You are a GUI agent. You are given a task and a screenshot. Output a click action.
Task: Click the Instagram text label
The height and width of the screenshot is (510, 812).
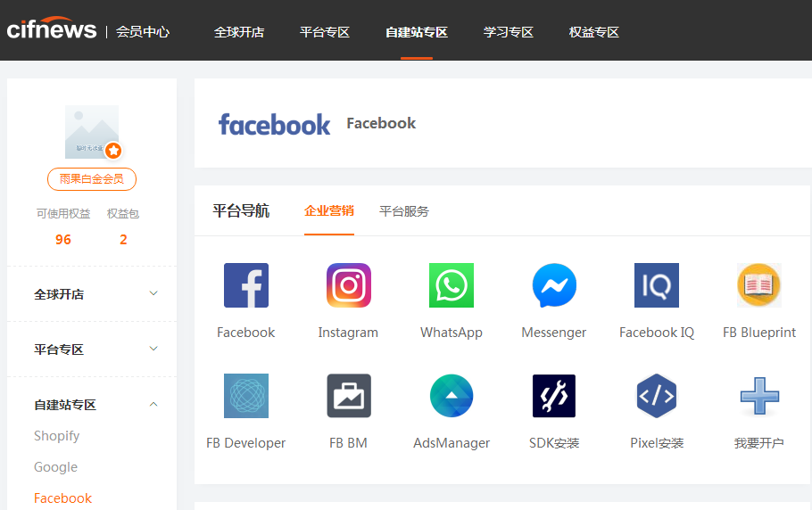[x=348, y=332]
